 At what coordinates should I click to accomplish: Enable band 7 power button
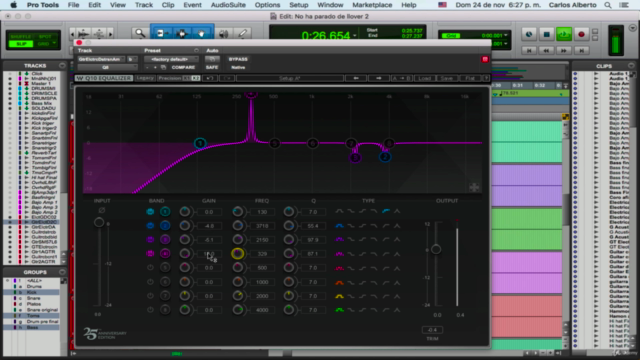point(150,296)
